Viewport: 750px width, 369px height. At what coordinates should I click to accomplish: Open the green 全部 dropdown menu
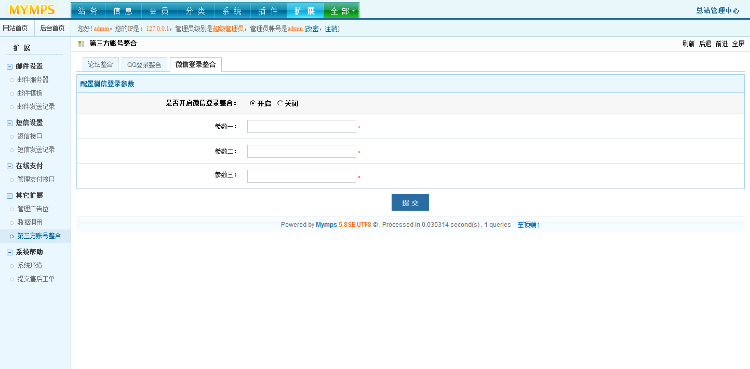click(x=342, y=10)
